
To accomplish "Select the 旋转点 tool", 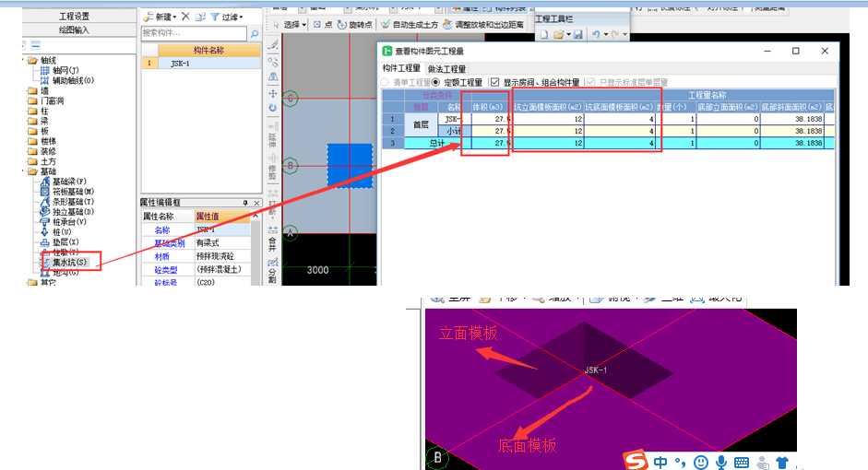I will [355, 25].
